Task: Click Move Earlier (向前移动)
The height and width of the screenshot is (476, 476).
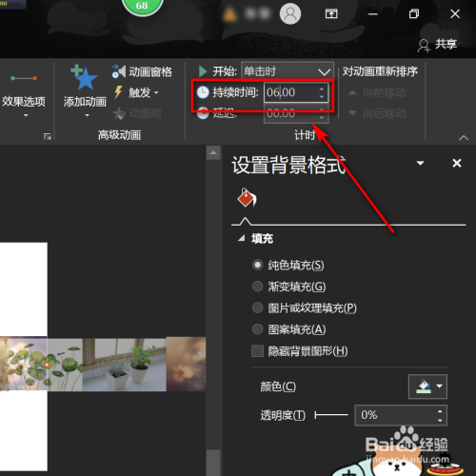Action: 377,92
